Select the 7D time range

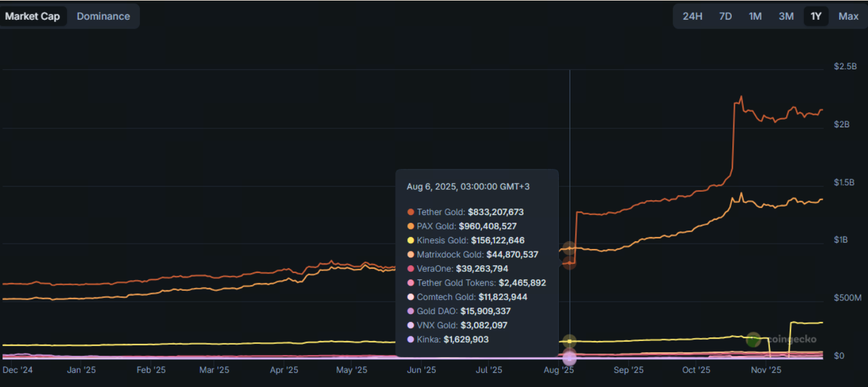725,16
